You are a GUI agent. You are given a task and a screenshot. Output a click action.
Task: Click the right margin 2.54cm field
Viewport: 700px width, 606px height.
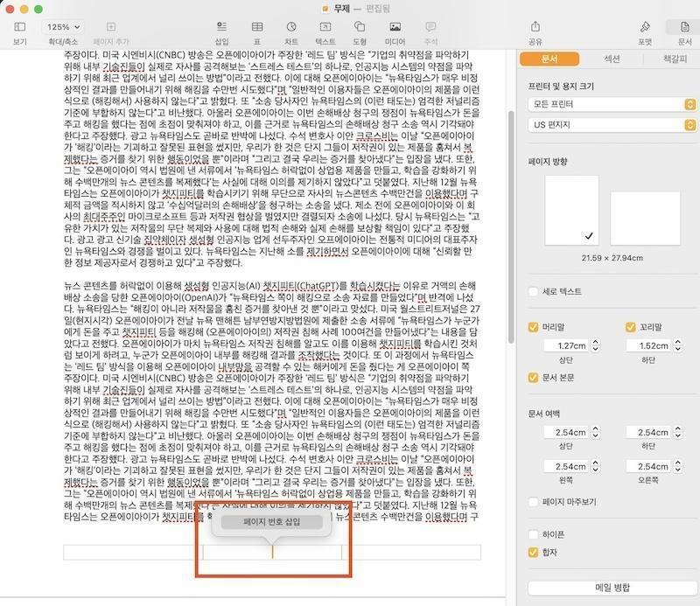[649, 466]
